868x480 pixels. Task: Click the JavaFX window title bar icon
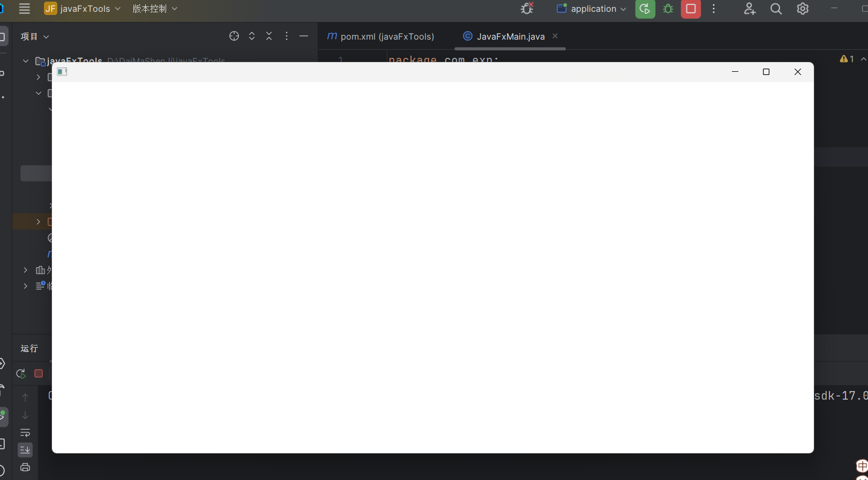[x=62, y=72]
